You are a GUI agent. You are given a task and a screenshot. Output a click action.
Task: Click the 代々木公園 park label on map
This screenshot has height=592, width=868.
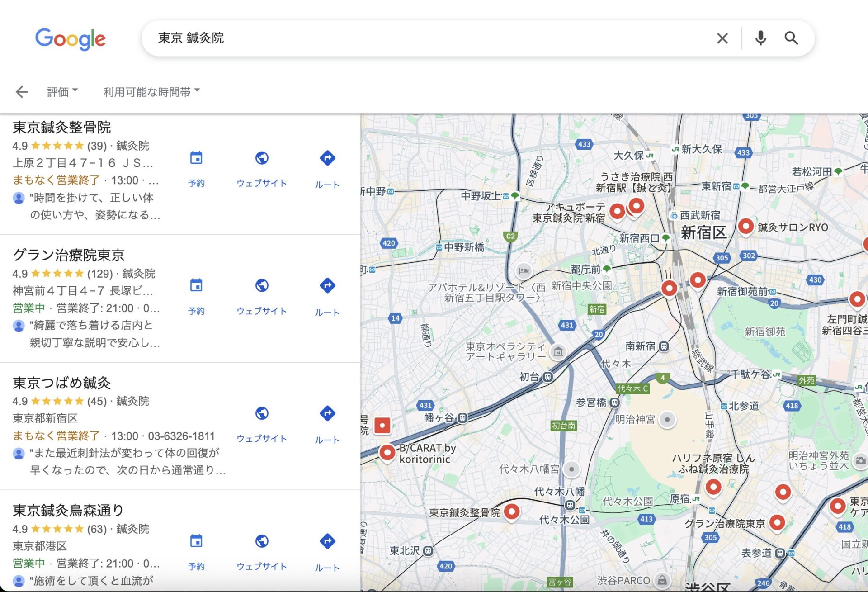click(x=627, y=501)
